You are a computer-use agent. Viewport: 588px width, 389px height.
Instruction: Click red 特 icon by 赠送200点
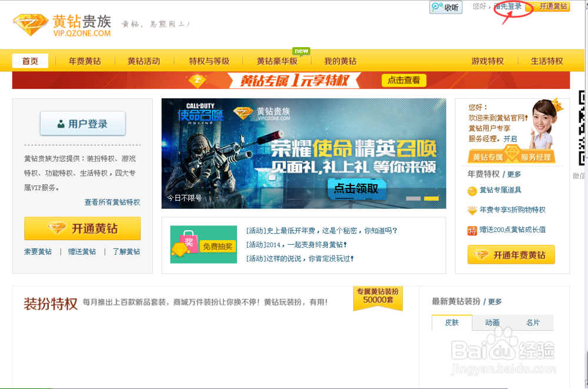tap(472, 231)
